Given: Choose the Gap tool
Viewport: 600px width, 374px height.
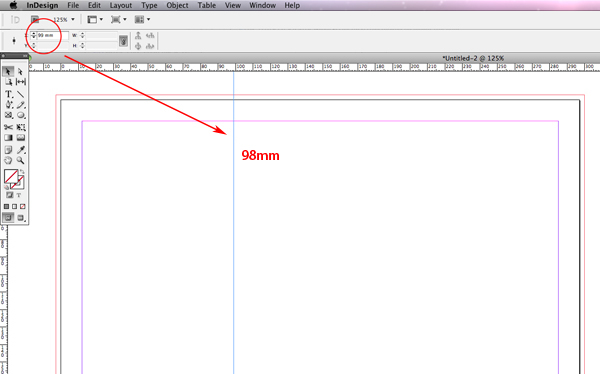Looking at the screenshot, I should pyautogui.click(x=21, y=82).
